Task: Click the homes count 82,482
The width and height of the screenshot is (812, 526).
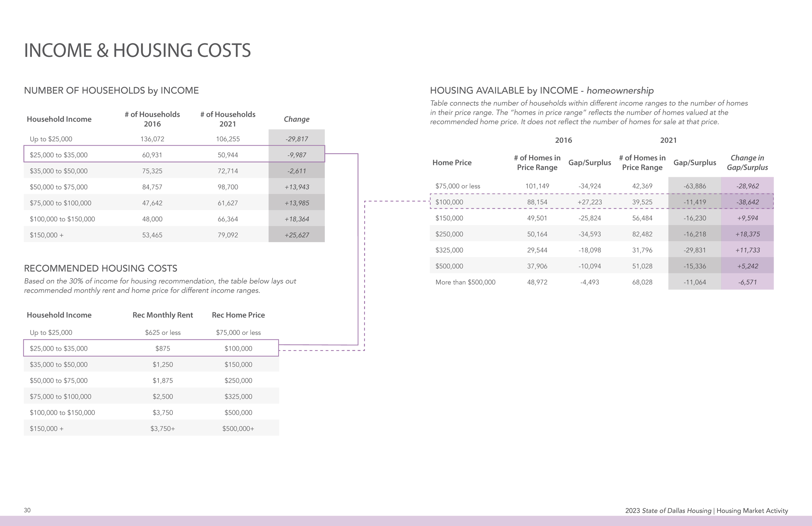Action: [x=642, y=234]
